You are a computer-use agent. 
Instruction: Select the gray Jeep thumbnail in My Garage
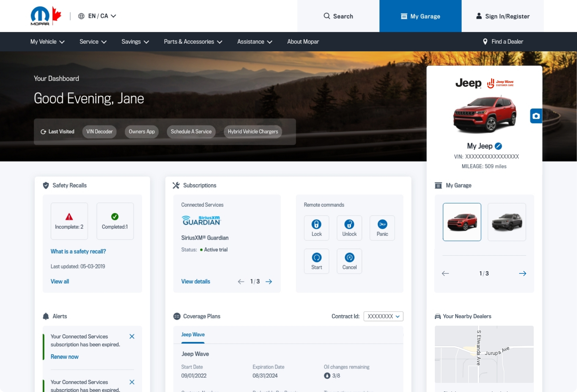coord(506,222)
